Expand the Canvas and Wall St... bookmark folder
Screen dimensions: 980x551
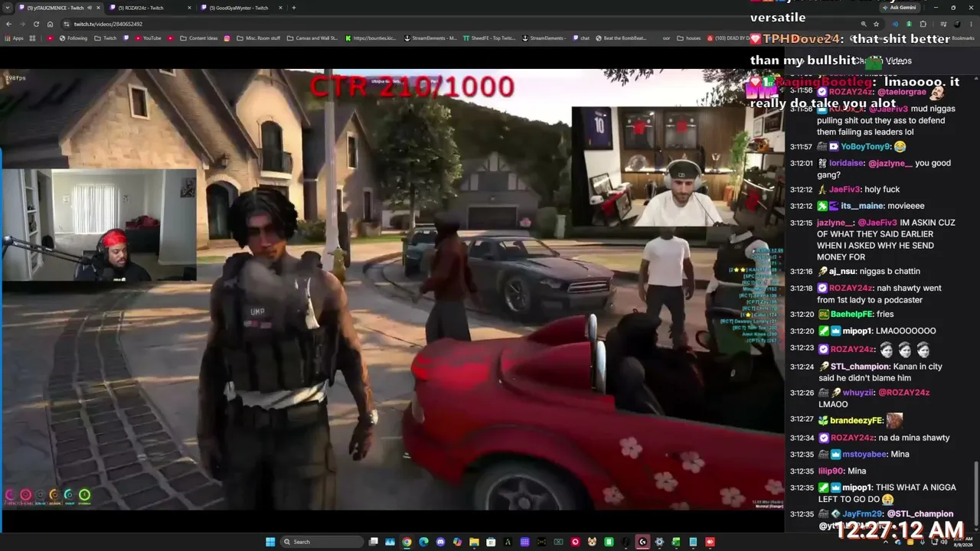[x=312, y=38]
